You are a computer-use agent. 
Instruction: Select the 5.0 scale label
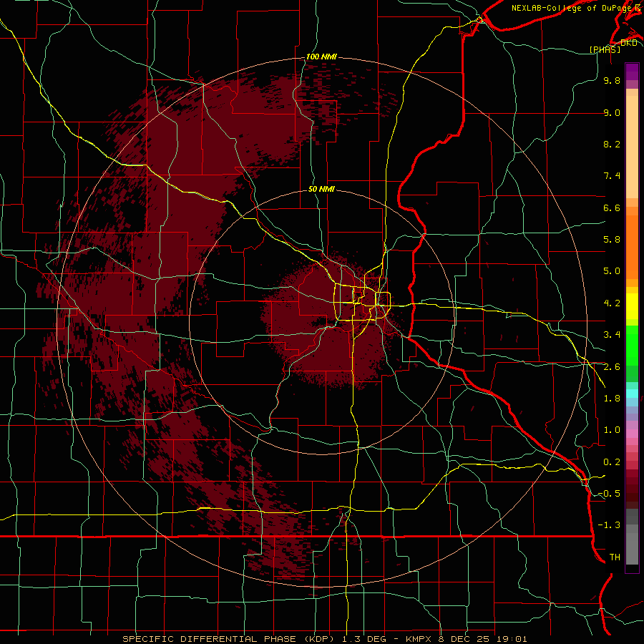pyautogui.click(x=612, y=271)
